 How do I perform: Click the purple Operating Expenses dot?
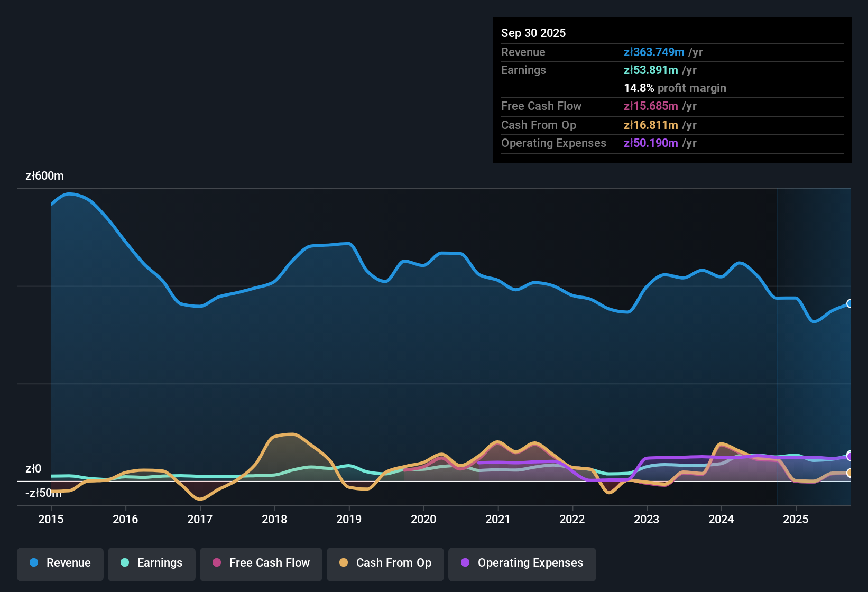(465, 562)
